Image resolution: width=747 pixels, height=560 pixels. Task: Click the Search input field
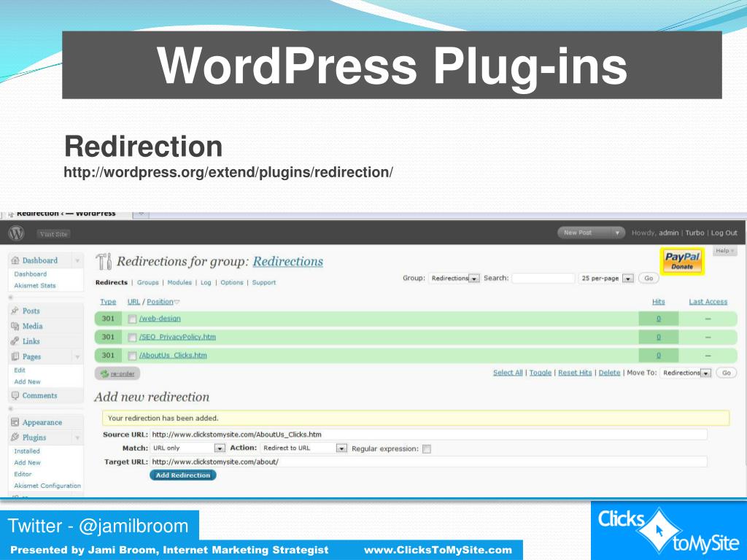543,278
